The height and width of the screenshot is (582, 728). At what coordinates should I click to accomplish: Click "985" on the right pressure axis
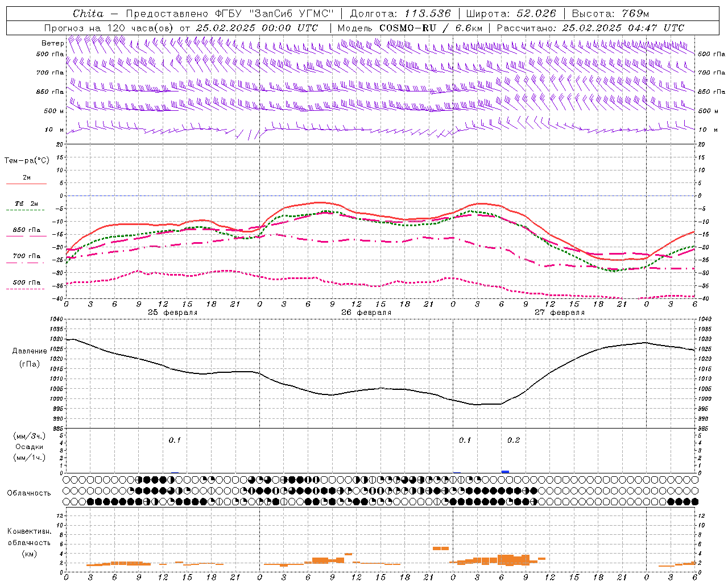tap(704, 429)
